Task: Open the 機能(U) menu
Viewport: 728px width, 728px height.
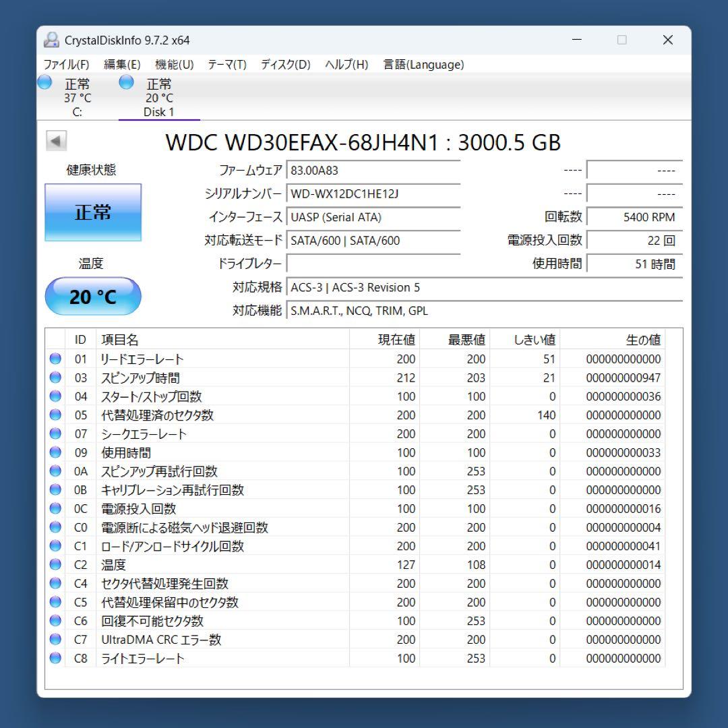Action: point(174,65)
